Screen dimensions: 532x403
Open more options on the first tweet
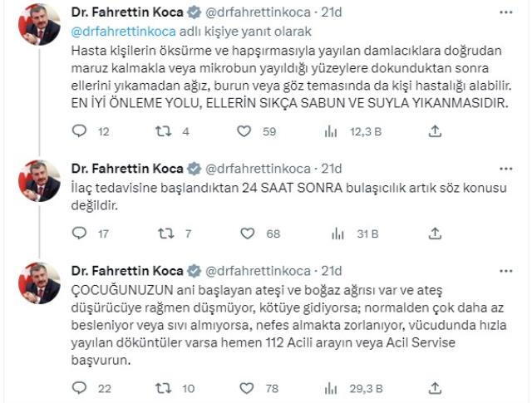coord(507,14)
